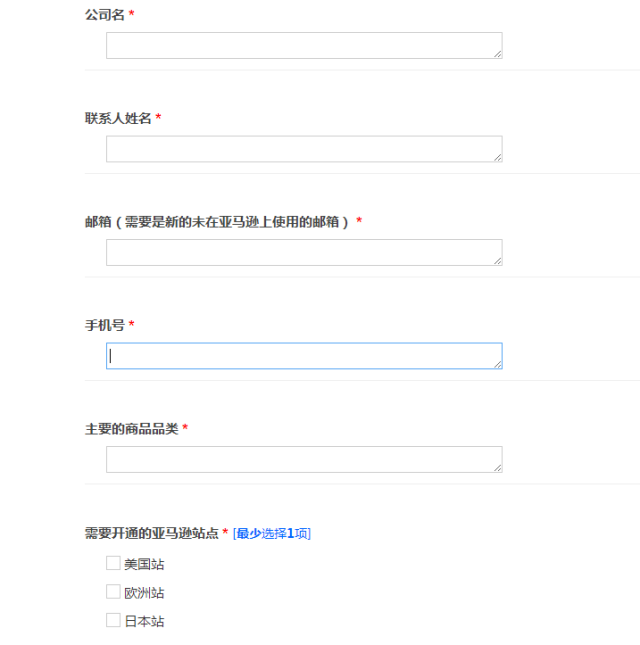Check the 美国站 checkbox

pos(113,563)
